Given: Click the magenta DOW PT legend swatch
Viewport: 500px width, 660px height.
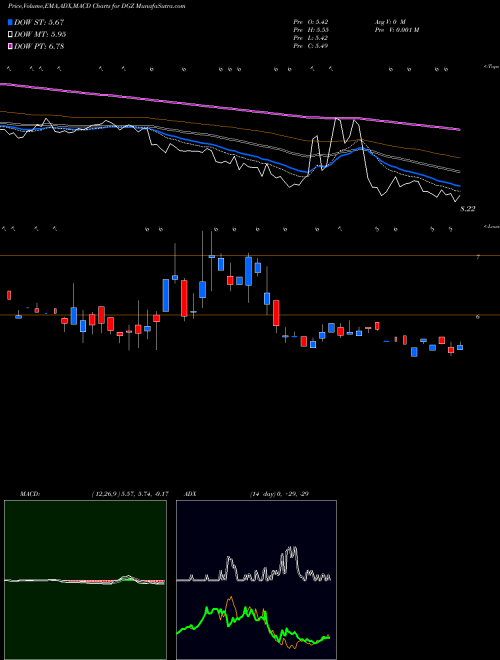Looking at the screenshot, I should coord(11,47).
